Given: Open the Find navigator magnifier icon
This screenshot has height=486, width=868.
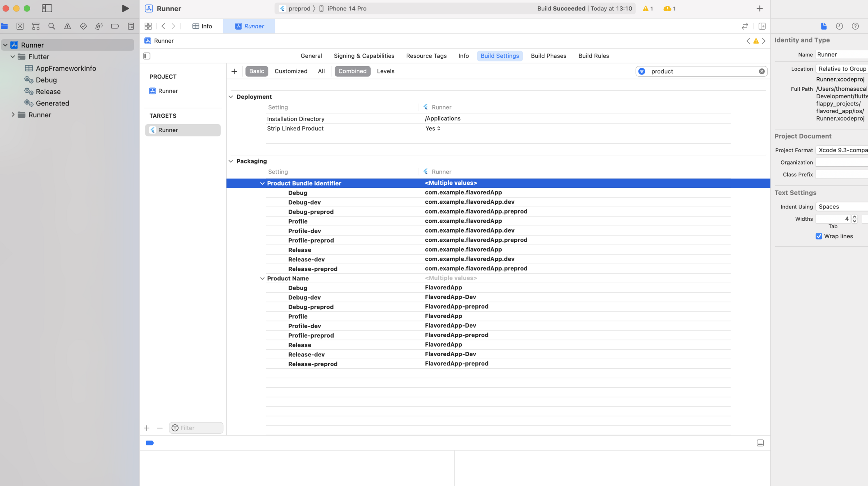Looking at the screenshot, I should pos(51,26).
